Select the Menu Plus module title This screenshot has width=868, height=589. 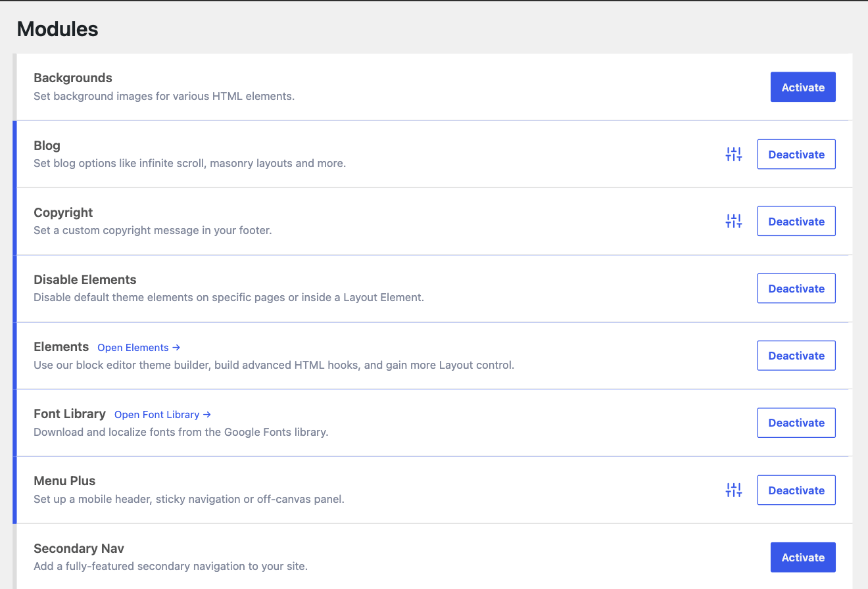coord(64,481)
